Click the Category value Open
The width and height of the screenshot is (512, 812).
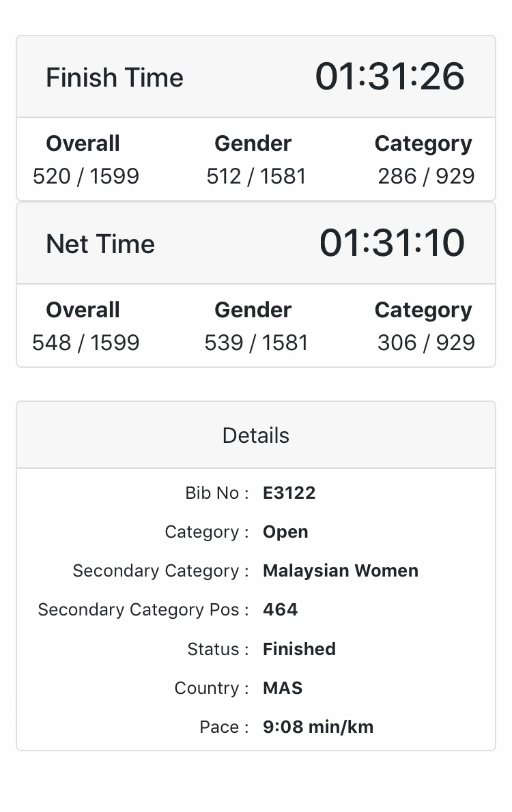point(285,532)
